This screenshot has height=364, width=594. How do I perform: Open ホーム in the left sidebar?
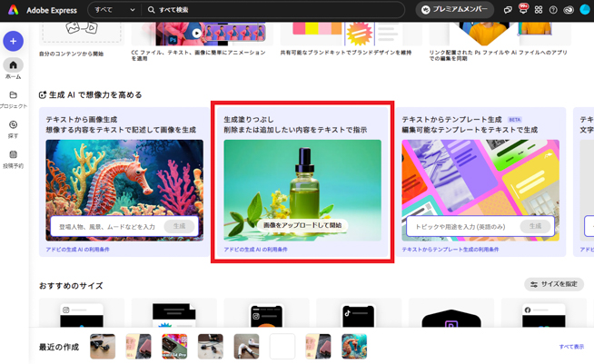click(x=13, y=69)
